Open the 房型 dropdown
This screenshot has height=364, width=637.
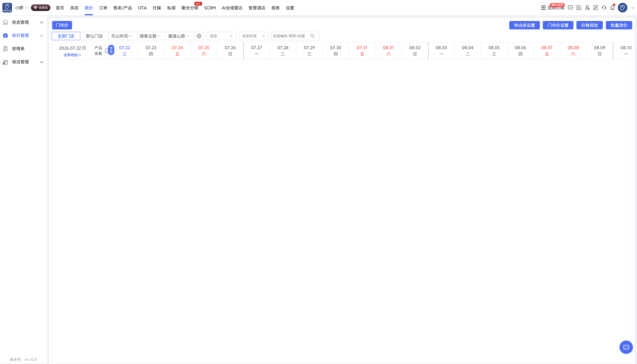click(x=221, y=36)
